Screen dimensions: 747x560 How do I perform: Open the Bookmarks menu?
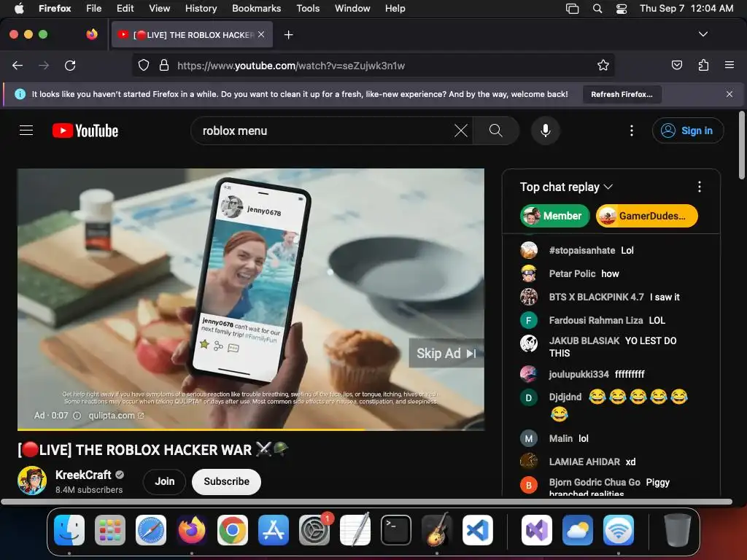(x=256, y=9)
